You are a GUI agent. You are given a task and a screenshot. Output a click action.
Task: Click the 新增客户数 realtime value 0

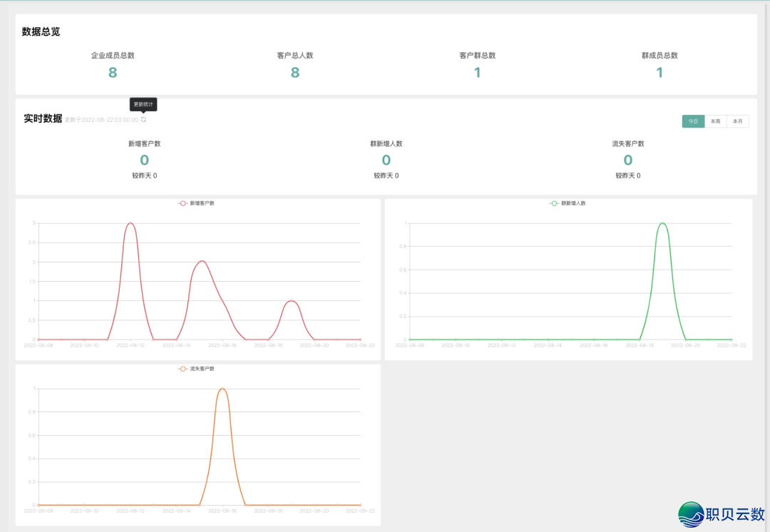tap(144, 160)
